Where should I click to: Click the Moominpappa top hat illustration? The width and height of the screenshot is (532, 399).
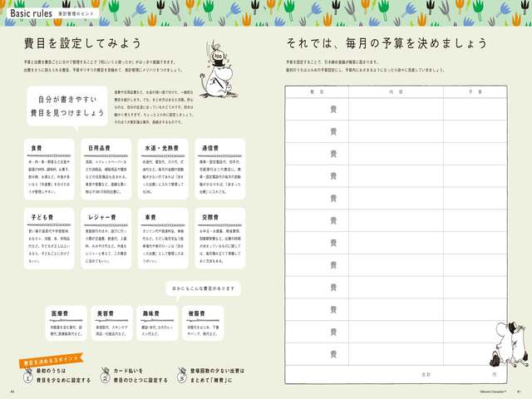pos(219,70)
